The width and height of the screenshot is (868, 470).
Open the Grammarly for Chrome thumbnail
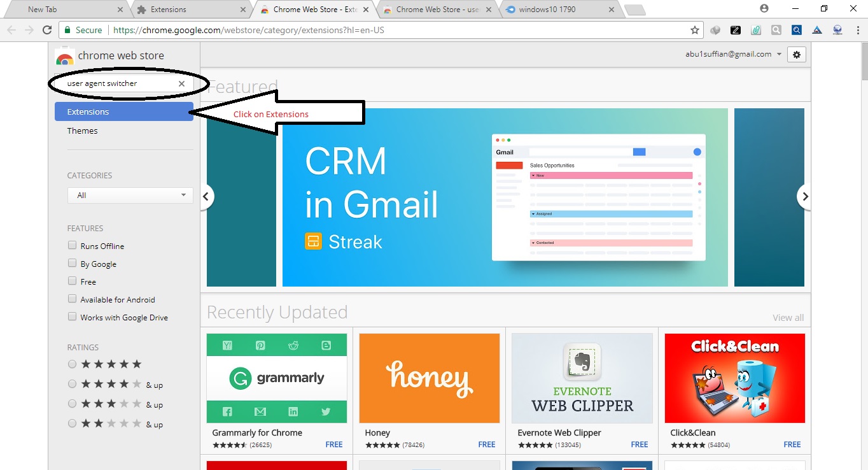point(277,378)
